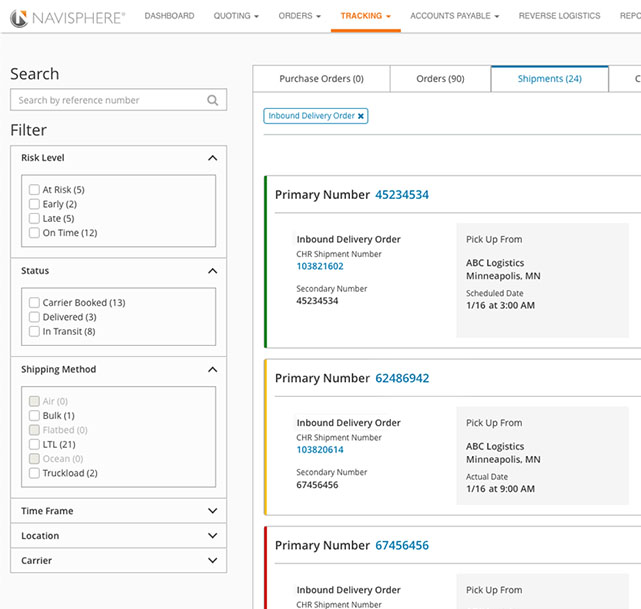The height and width of the screenshot is (609, 641).
Task: Click the Ocean (0) disabled checkbox
Action: click(x=34, y=459)
